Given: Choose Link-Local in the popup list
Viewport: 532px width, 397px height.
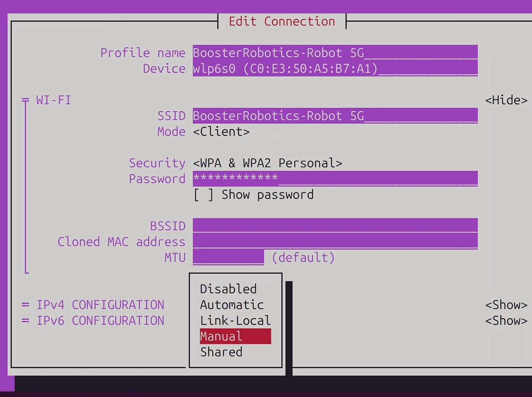Looking at the screenshot, I should tap(236, 321).
